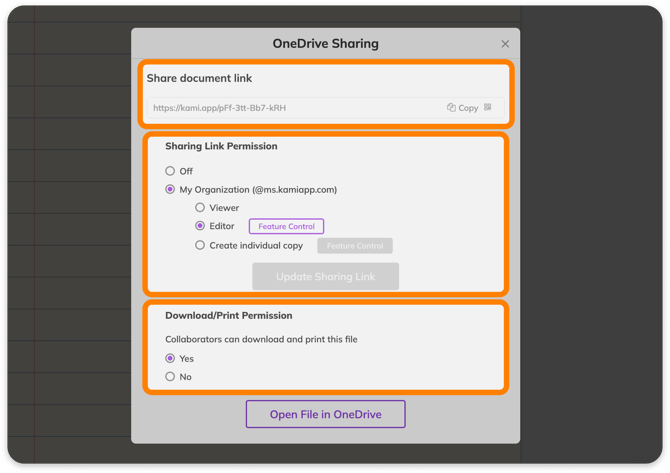
Task: Click the share document link field
Action: click(x=326, y=108)
